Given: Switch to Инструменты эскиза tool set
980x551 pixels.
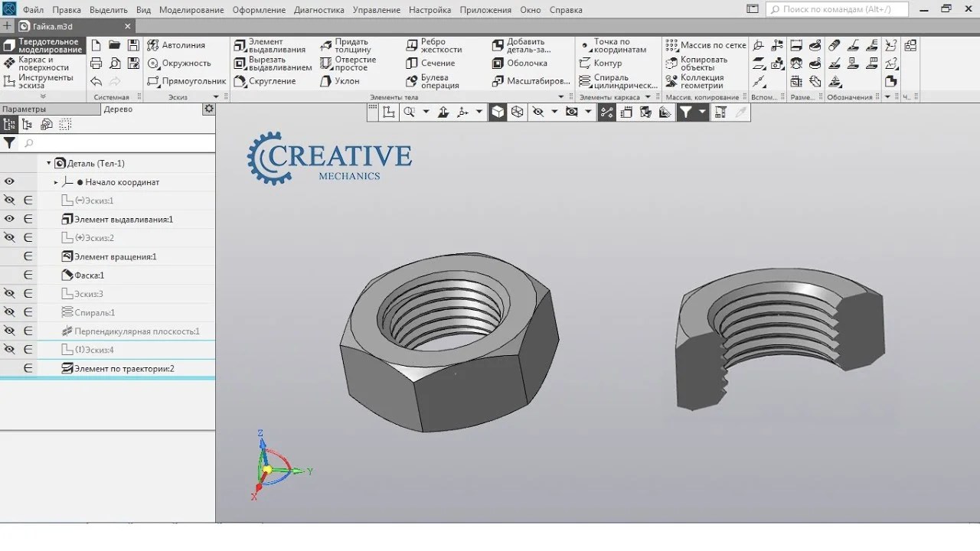Looking at the screenshot, I should point(43,82).
